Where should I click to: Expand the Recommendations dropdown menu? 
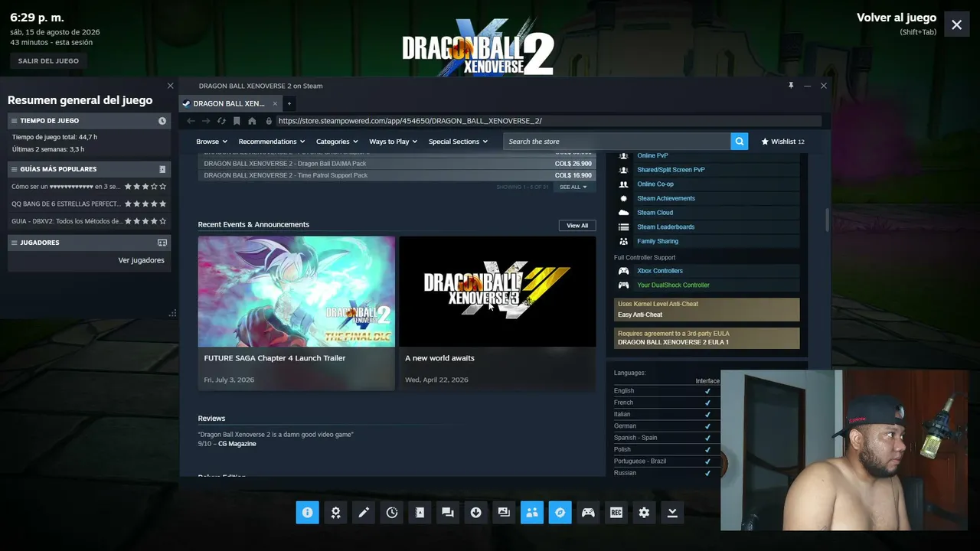tap(272, 142)
